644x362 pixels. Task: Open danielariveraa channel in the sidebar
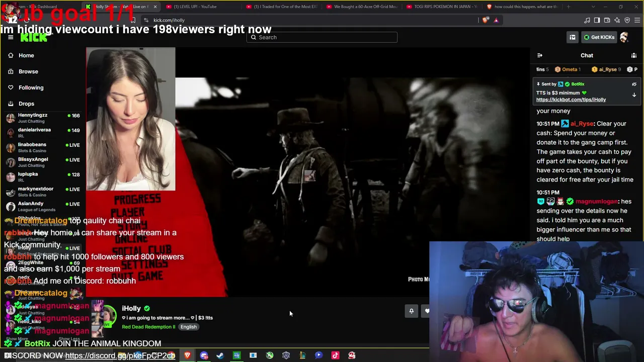43,133
